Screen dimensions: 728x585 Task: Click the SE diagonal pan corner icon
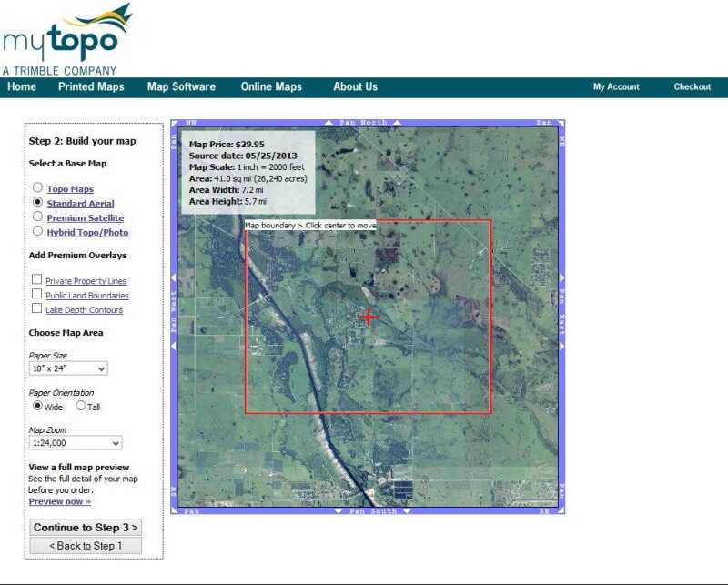(x=561, y=509)
